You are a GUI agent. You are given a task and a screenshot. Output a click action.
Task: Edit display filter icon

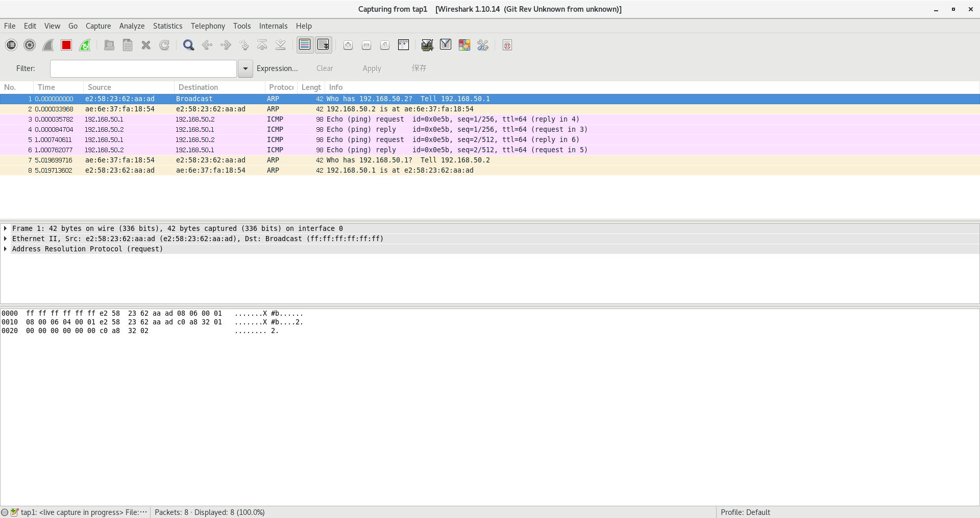446,45
